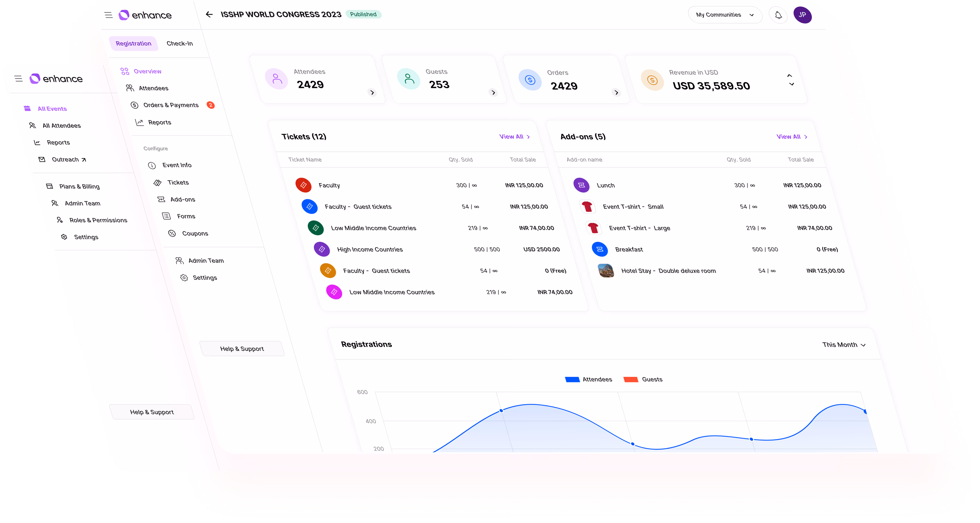Select All Events in the left panel
This screenshot has width=980, height=523.
45,108
